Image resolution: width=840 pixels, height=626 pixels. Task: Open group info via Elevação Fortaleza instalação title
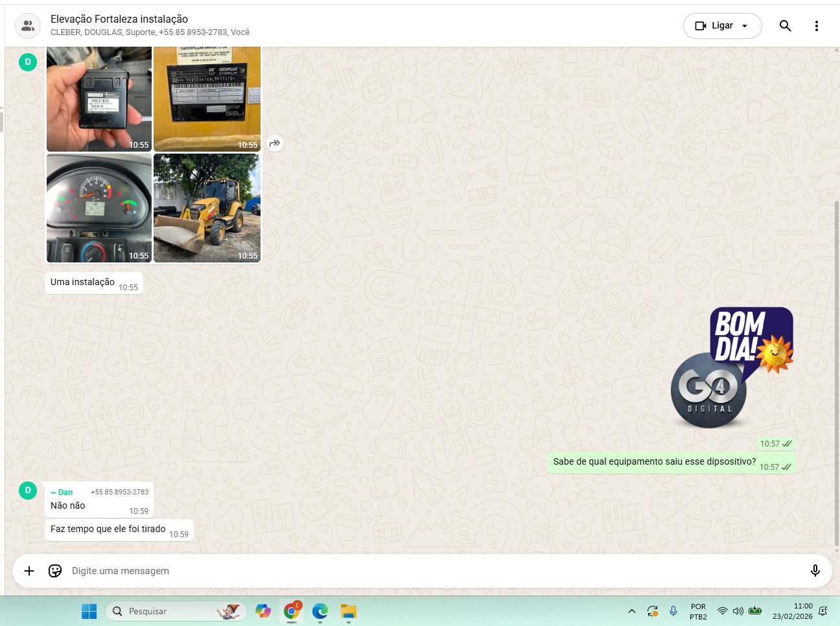point(119,19)
